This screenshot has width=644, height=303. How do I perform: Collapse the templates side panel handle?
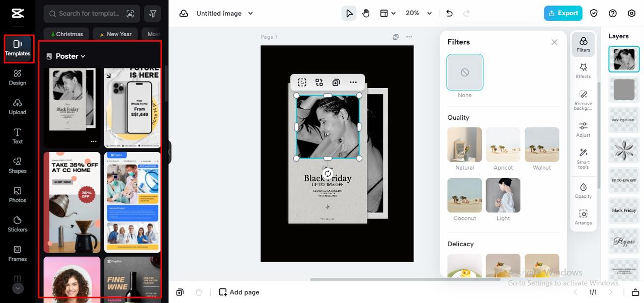coord(170,152)
